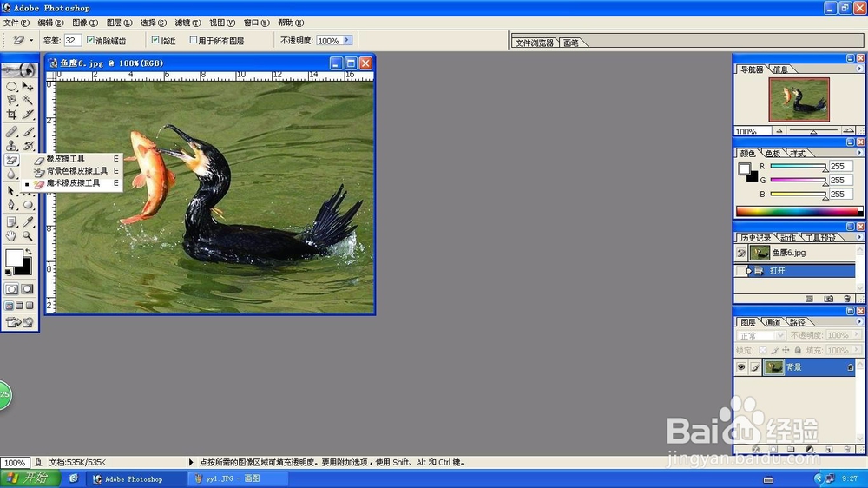The image size is (868, 488).
Task: Select the Notes tool
Action: [11, 222]
